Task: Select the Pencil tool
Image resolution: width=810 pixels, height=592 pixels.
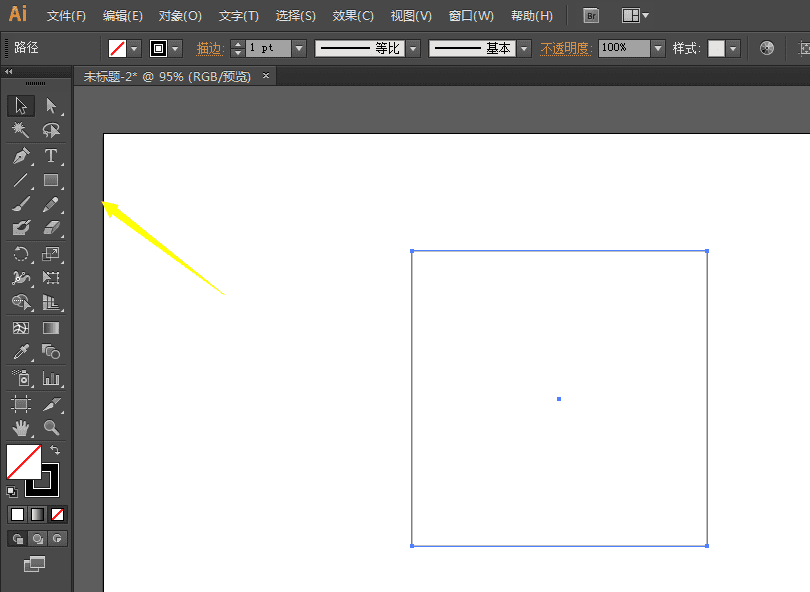Action: 51,204
